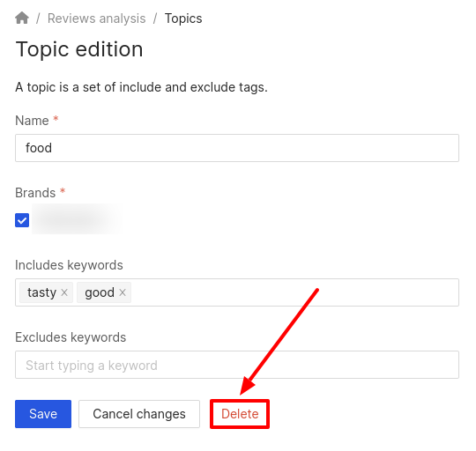The height and width of the screenshot is (451, 476).
Task: Delete this topic
Action: pos(240,414)
